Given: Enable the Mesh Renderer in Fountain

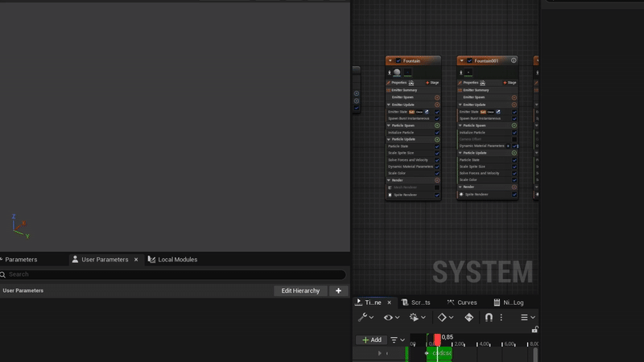Looking at the screenshot, I should (x=437, y=187).
